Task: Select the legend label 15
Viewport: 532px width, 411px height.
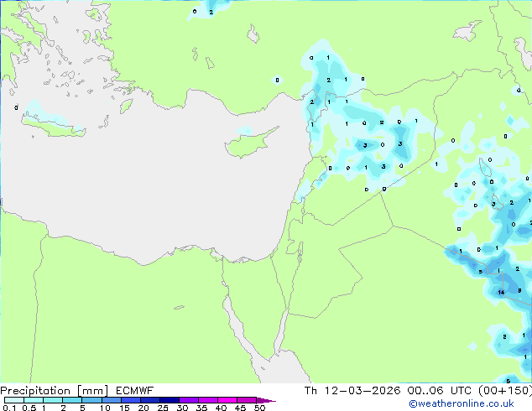Action: point(124,408)
